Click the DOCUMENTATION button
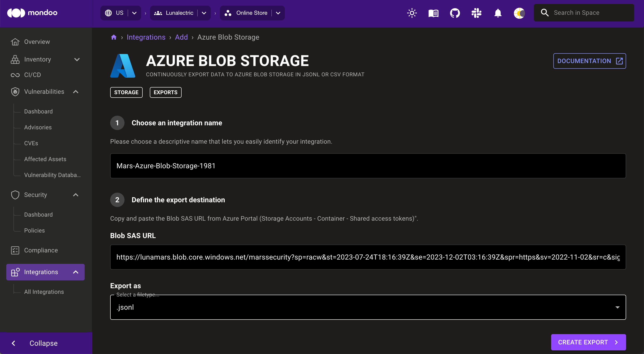Image resolution: width=644 pixels, height=354 pixels. [x=590, y=61]
